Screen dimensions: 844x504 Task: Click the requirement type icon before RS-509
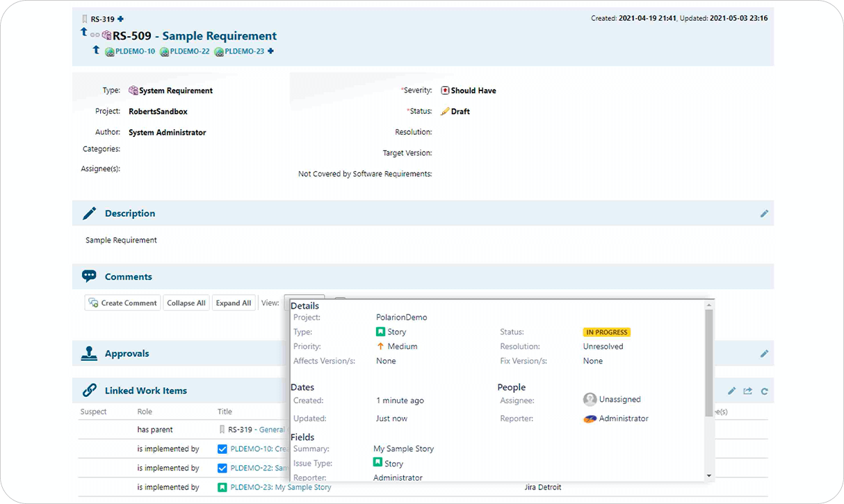click(x=106, y=35)
